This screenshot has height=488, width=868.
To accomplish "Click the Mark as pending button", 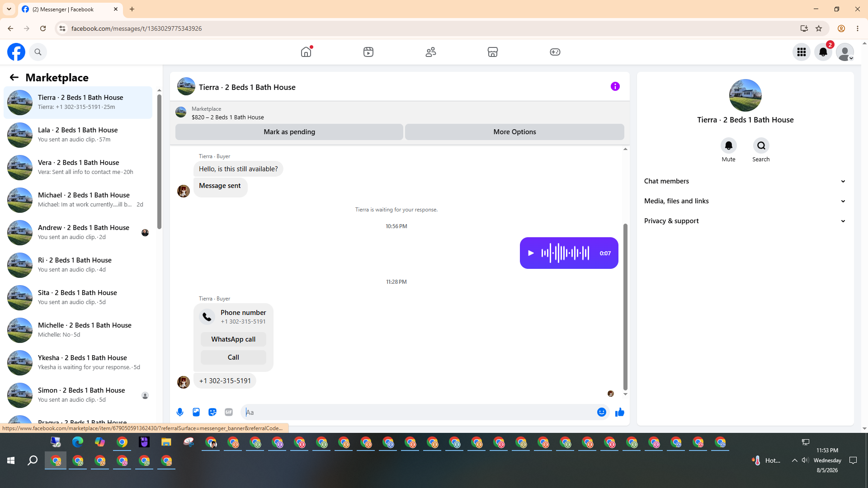I will tap(289, 132).
